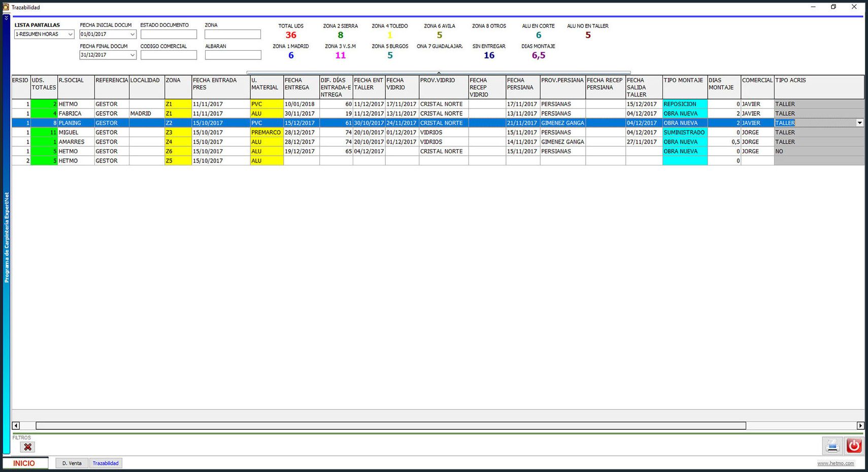Collapse the left sidebar chevron
Viewport: 868px width, 472px height.
point(6,18)
